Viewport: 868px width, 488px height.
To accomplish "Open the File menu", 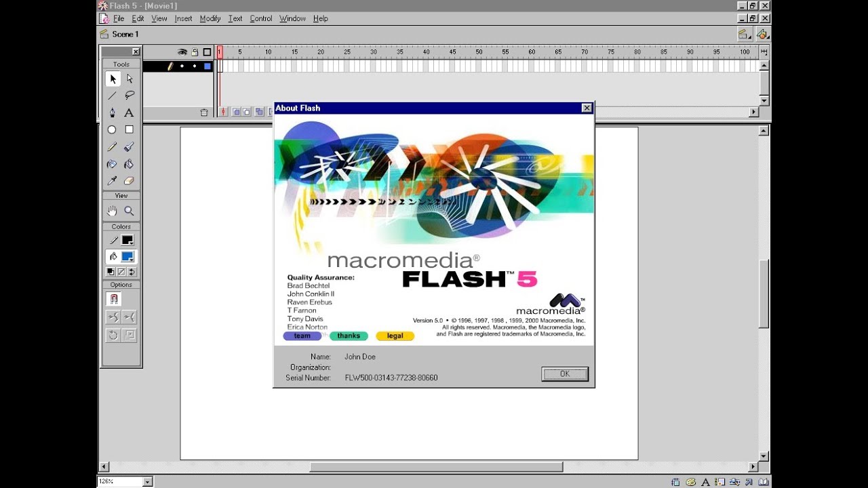I will pos(119,19).
